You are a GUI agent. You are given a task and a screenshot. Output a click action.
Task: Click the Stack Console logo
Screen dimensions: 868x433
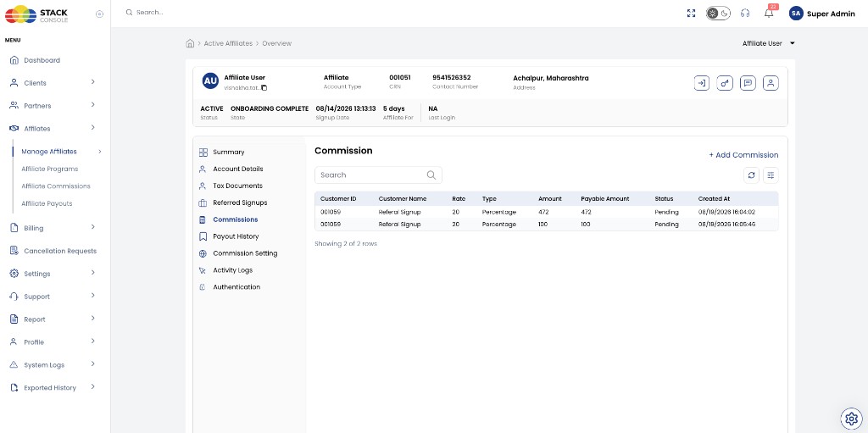pos(36,14)
